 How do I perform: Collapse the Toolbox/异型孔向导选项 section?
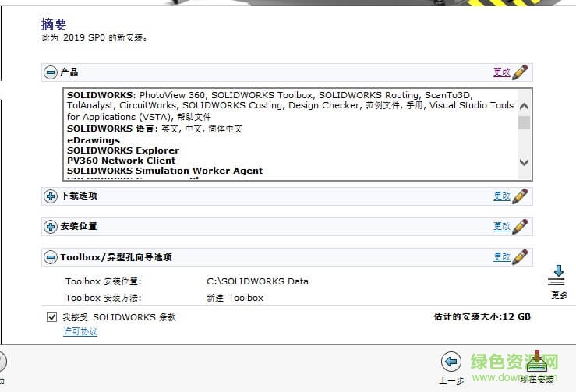click(51, 257)
